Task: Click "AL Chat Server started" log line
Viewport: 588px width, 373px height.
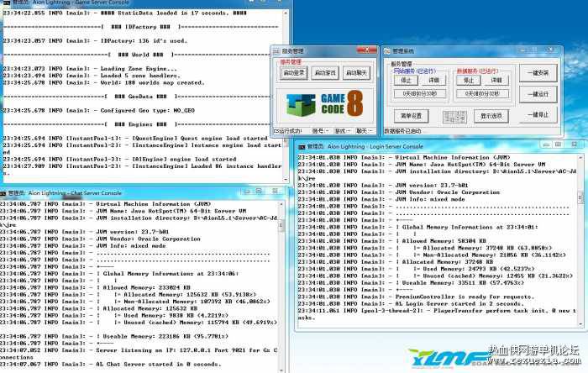Action: click(x=110, y=364)
